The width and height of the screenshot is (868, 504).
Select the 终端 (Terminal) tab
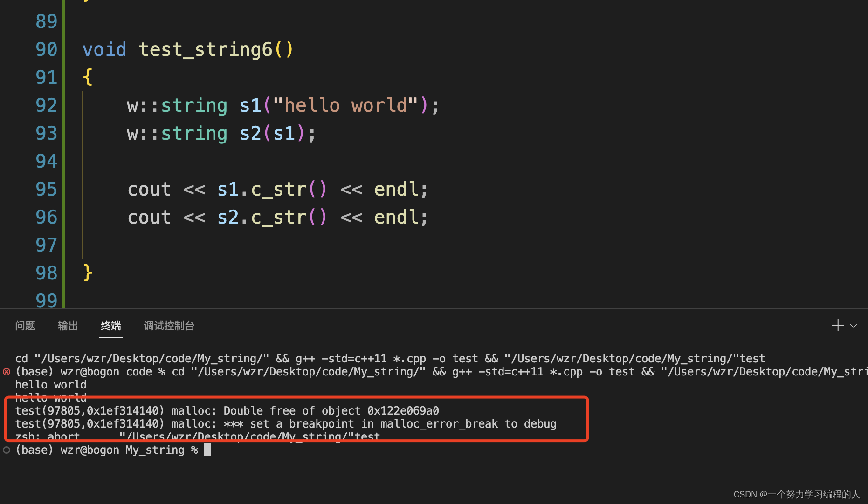tap(111, 326)
